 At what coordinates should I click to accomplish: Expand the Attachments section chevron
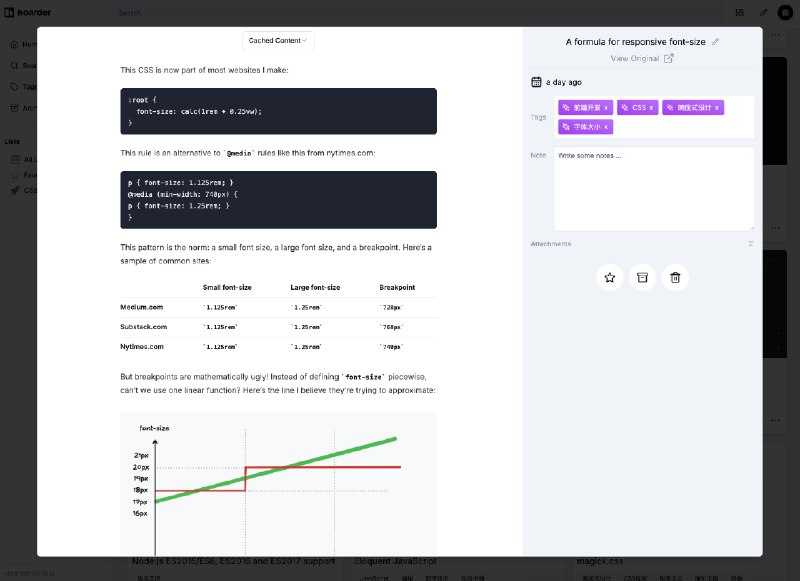[x=750, y=244]
